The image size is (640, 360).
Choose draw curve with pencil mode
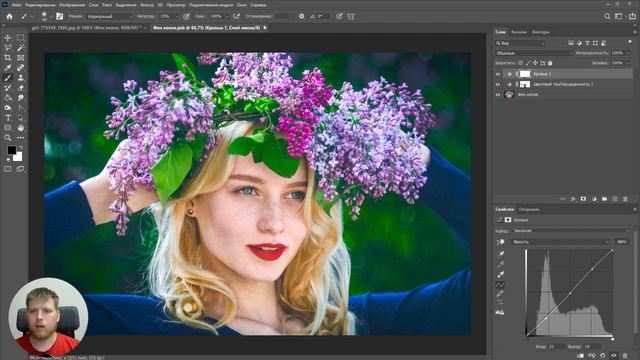click(x=500, y=294)
